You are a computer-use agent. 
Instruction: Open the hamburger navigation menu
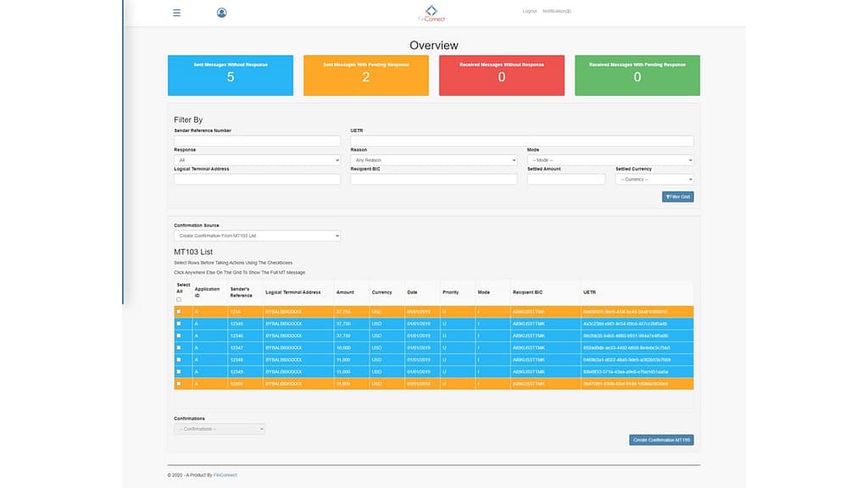pos(176,13)
